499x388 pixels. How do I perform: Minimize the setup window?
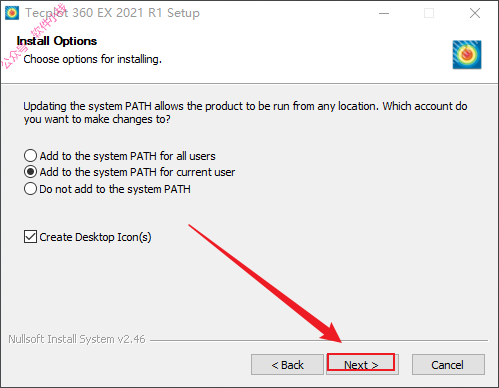tap(384, 13)
